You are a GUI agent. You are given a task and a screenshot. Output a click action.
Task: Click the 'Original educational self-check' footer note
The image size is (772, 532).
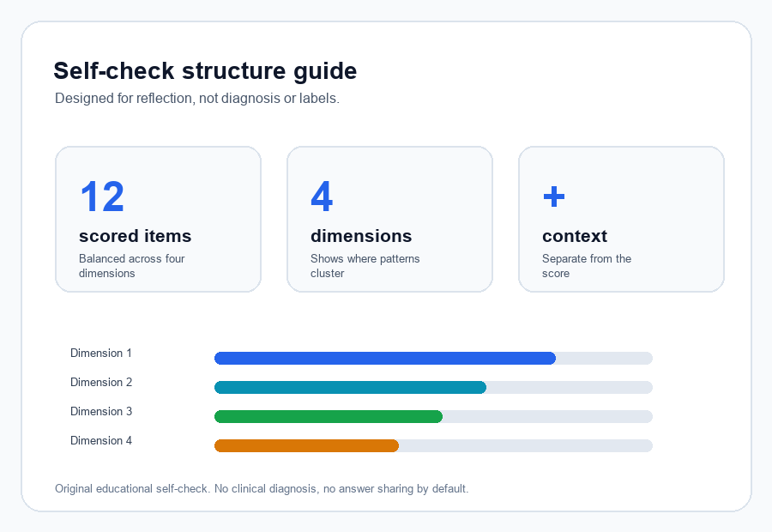262,488
